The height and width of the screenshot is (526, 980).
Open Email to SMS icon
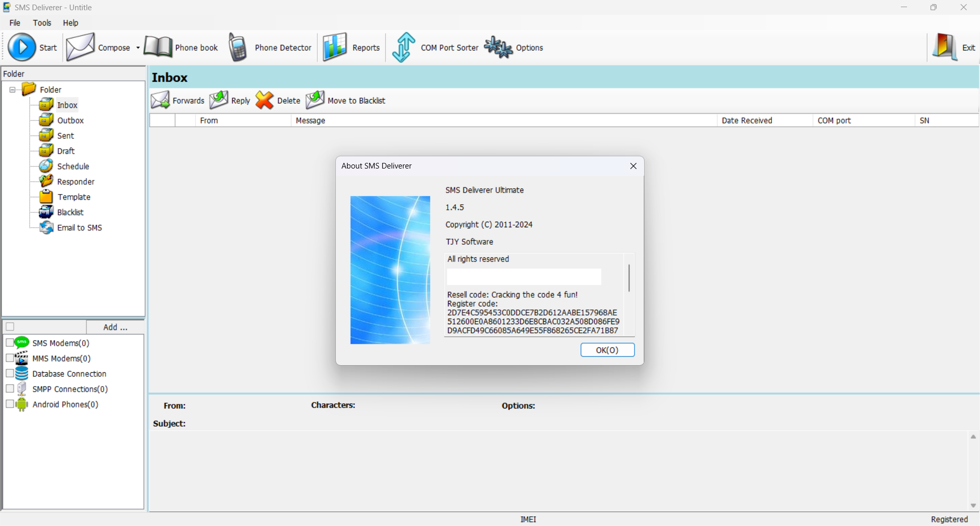coord(46,227)
